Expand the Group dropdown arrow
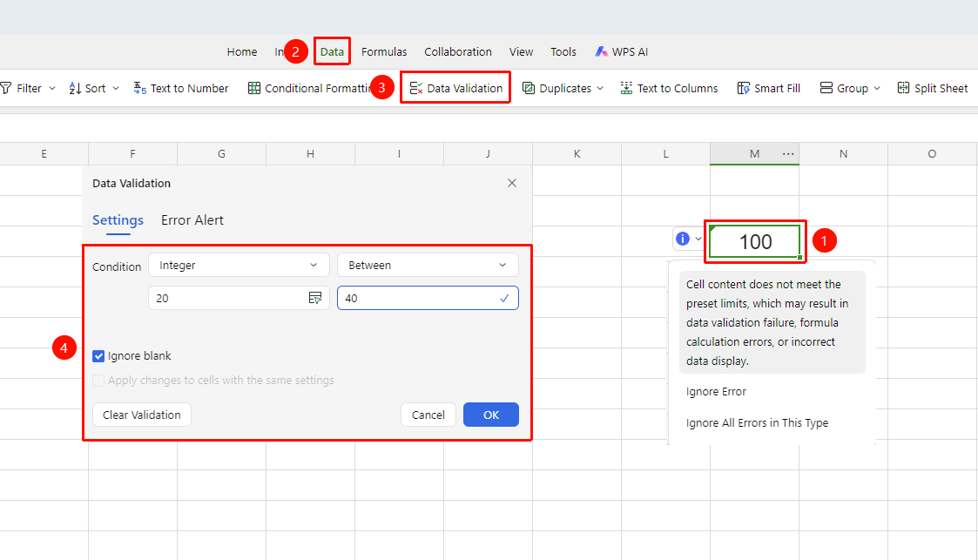This screenshot has height=560, width=978. pyautogui.click(x=877, y=89)
